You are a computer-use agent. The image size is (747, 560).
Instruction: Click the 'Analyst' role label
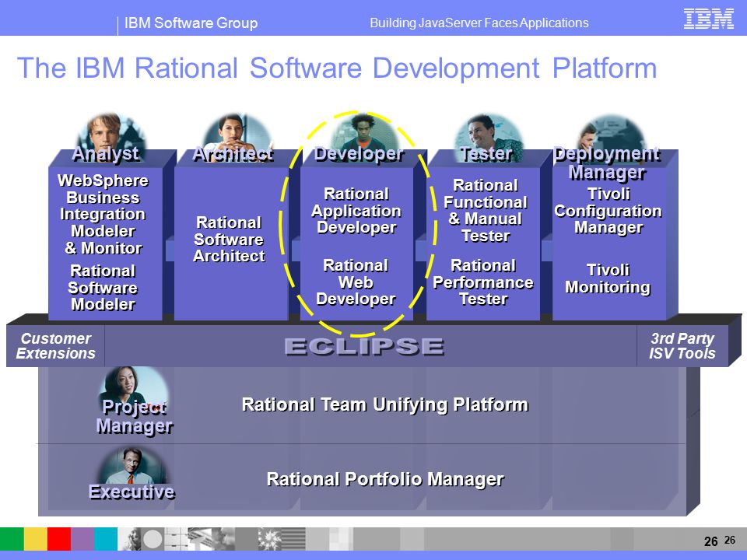(x=106, y=154)
